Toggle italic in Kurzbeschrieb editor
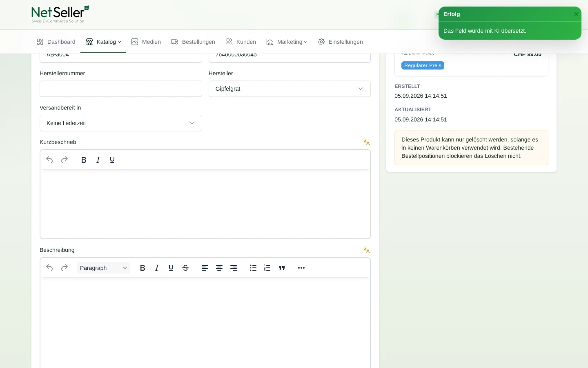The image size is (588, 368). point(98,160)
